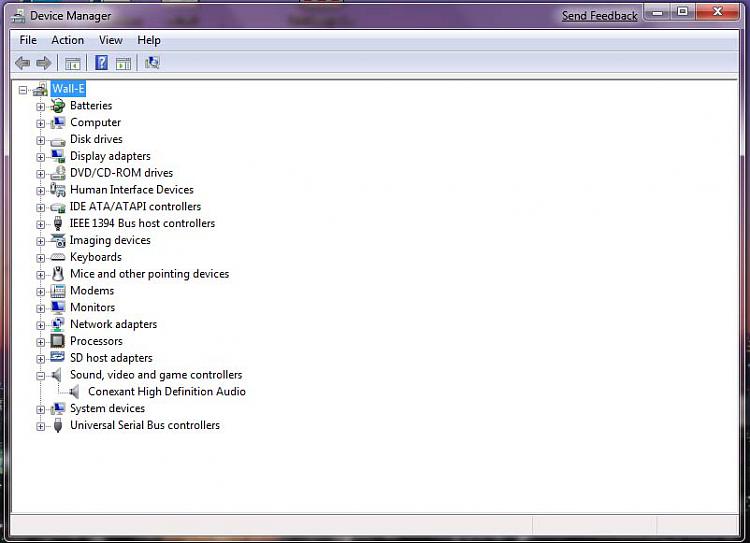
Task: Click the IEEE 1394 Bus host controllers icon
Action: tap(58, 223)
